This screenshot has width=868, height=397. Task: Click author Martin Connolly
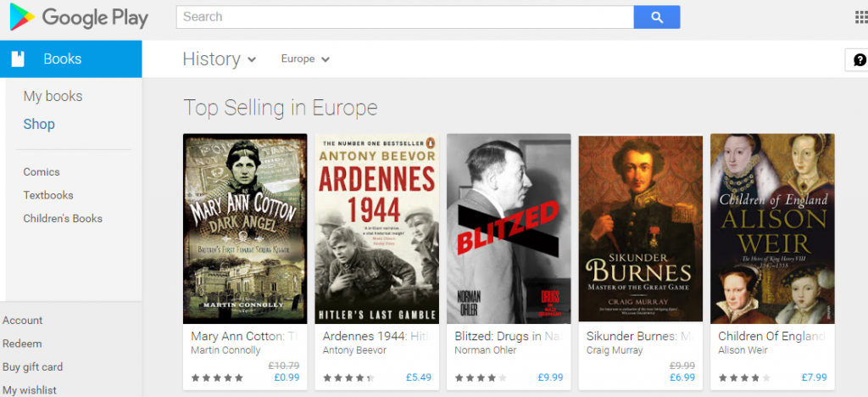click(225, 350)
